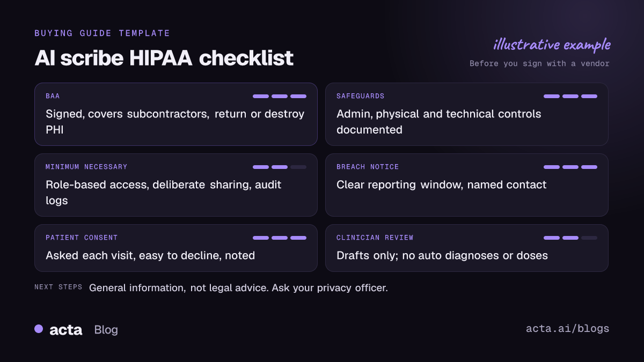Select the SAFEGUARDS card heading

[361, 97]
